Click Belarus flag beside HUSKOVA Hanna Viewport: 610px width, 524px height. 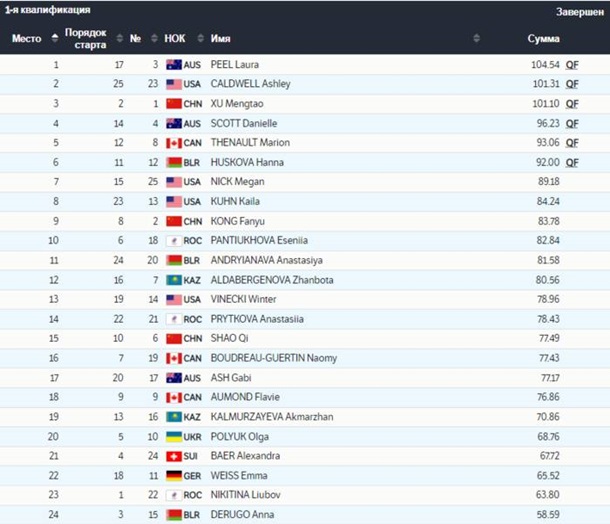click(x=172, y=162)
